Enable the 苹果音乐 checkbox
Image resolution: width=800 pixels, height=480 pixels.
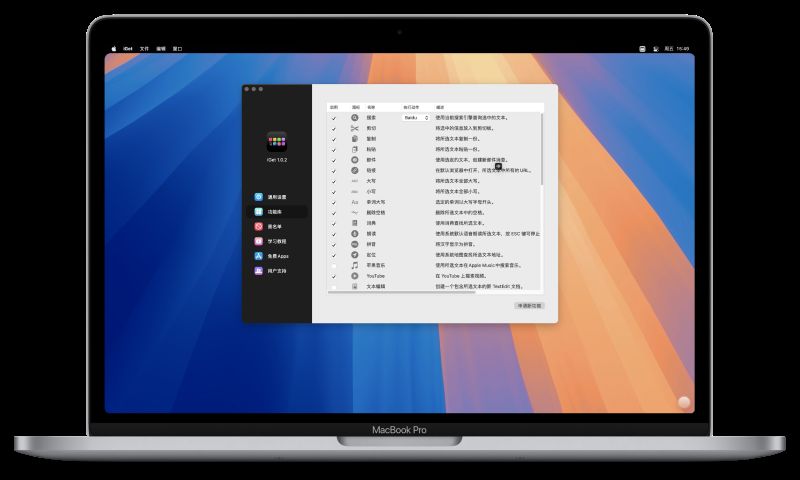click(334, 265)
